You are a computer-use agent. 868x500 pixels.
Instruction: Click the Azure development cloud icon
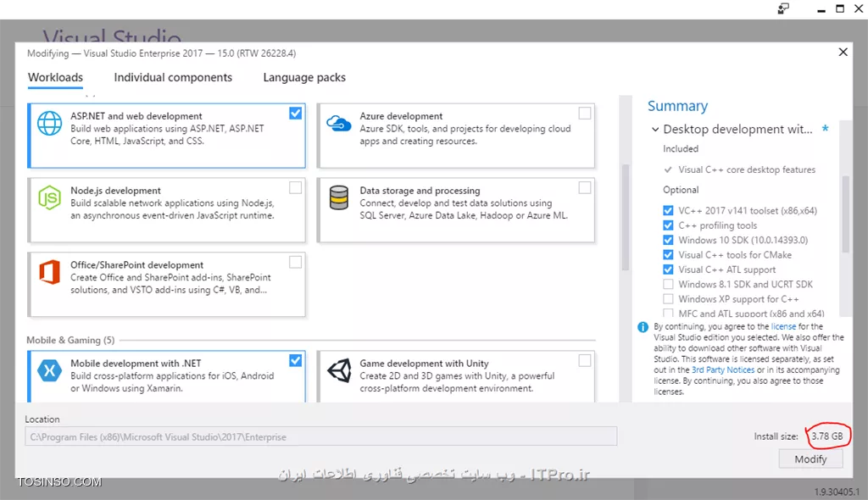(339, 123)
